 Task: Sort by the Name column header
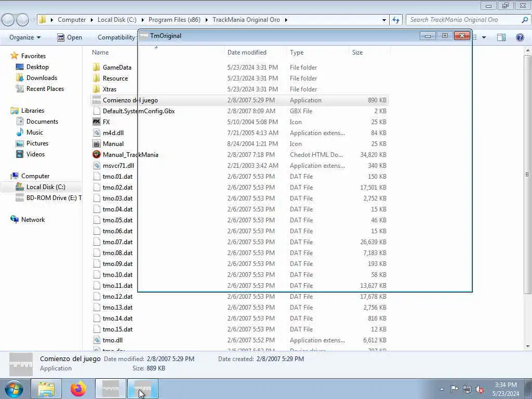pos(100,52)
